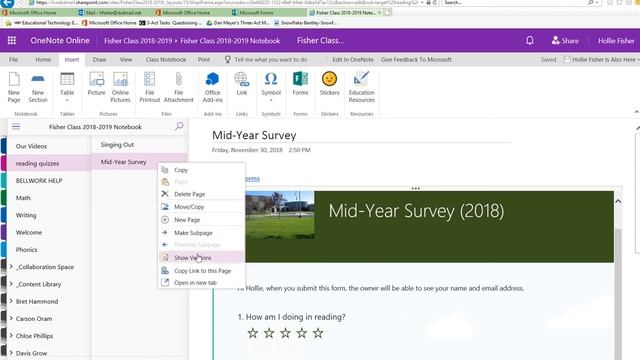640x360 pixels.
Task: Choose Move/Copy in context menu
Action: coord(202,207)
